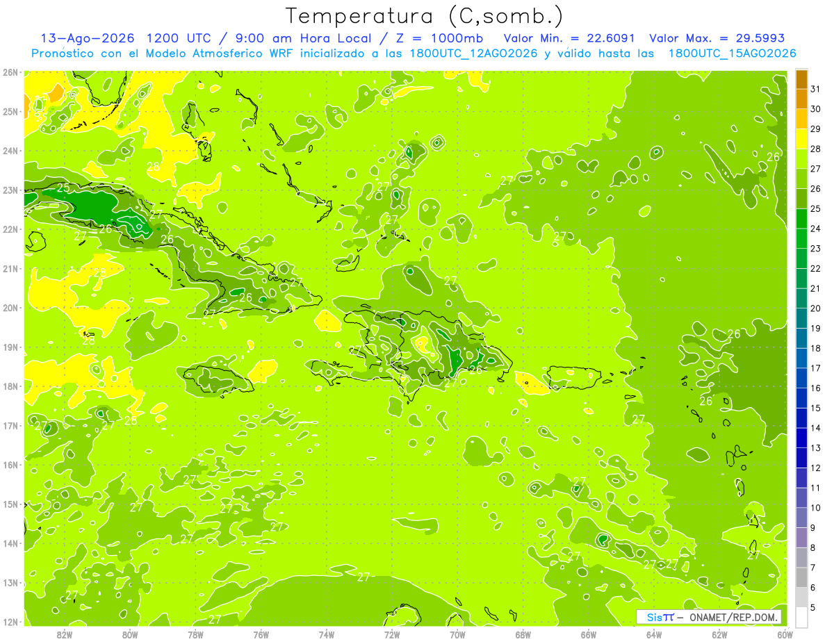Click the '76W' longitude axis label
The height and width of the screenshot is (644, 834).
point(261,634)
